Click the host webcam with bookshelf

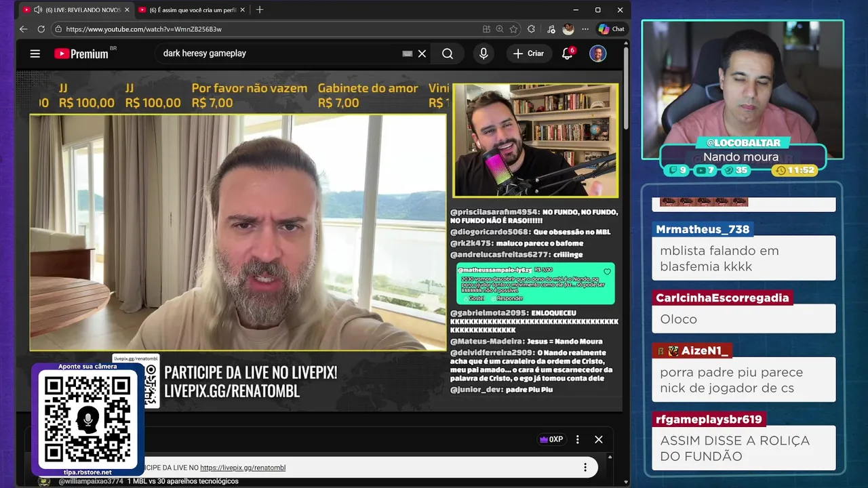click(536, 140)
